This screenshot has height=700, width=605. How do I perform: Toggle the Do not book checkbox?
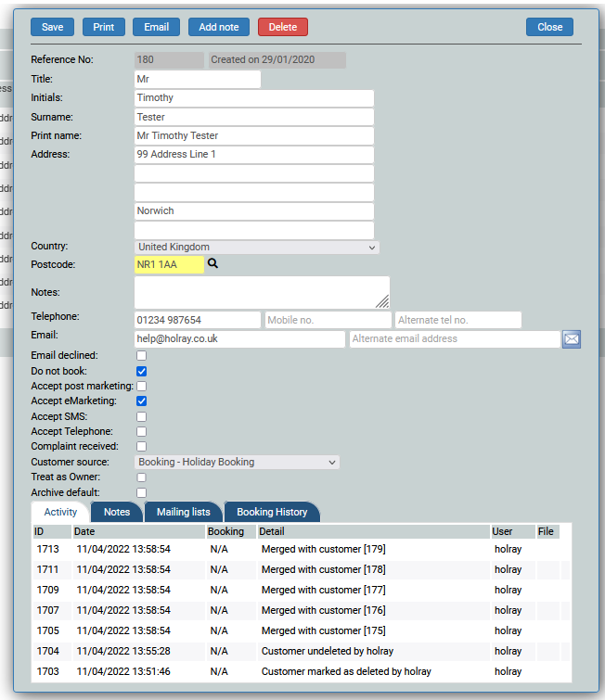point(142,371)
